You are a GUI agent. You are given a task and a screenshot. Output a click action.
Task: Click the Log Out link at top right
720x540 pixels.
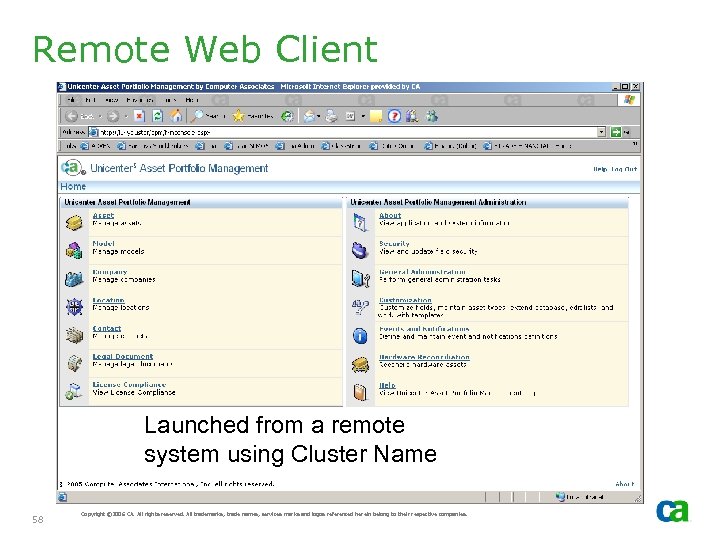tap(624, 169)
